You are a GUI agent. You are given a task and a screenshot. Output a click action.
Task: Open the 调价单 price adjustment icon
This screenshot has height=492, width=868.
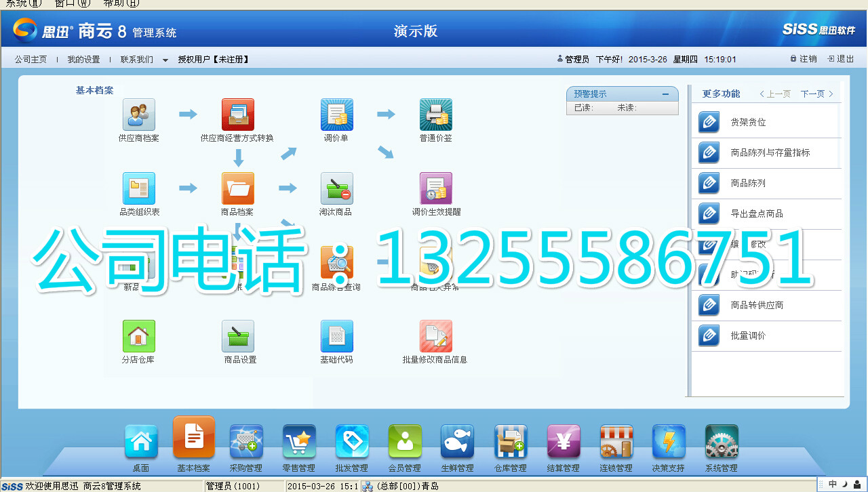point(337,115)
